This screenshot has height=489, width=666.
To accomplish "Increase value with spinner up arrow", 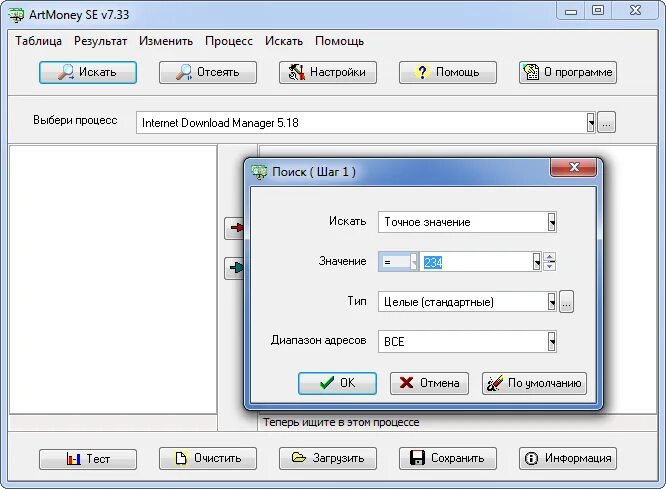I will point(550,257).
